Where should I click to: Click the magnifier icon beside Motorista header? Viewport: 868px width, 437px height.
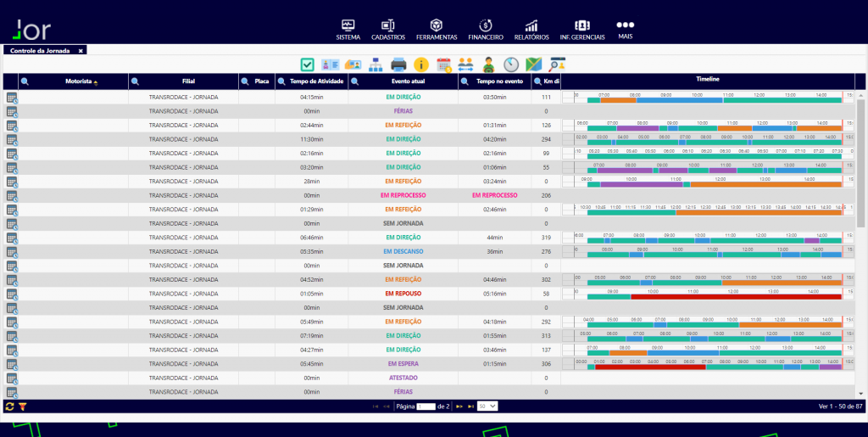coord(25,81)
